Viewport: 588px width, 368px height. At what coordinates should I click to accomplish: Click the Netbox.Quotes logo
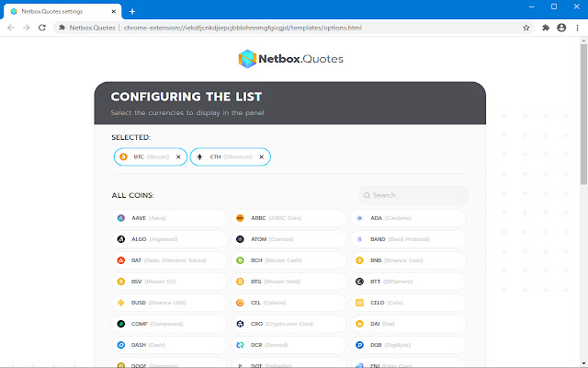point(290,59)
